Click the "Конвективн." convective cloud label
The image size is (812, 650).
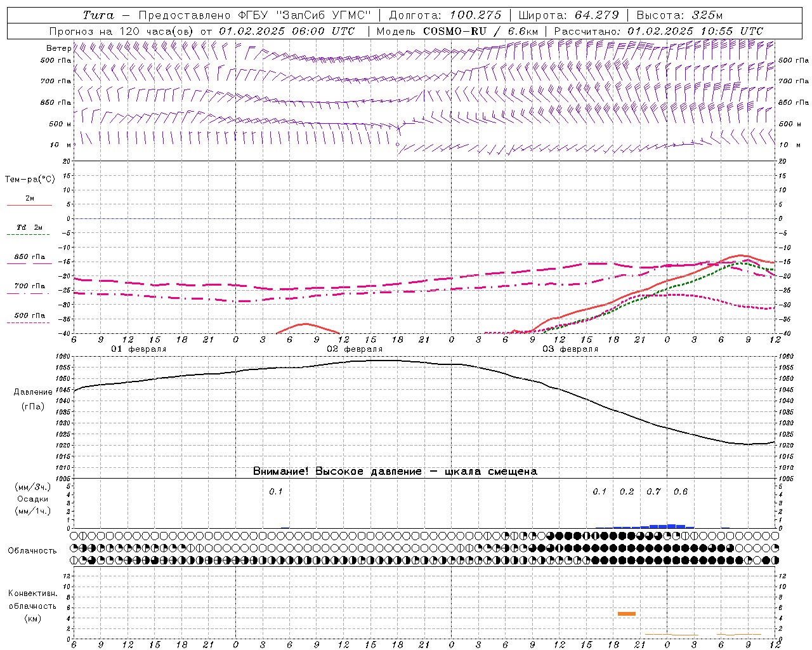tap(32, 594)
